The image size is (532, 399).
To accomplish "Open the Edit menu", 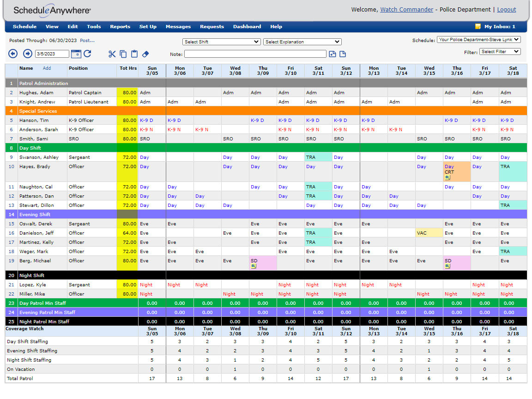I will coord(73,26).
